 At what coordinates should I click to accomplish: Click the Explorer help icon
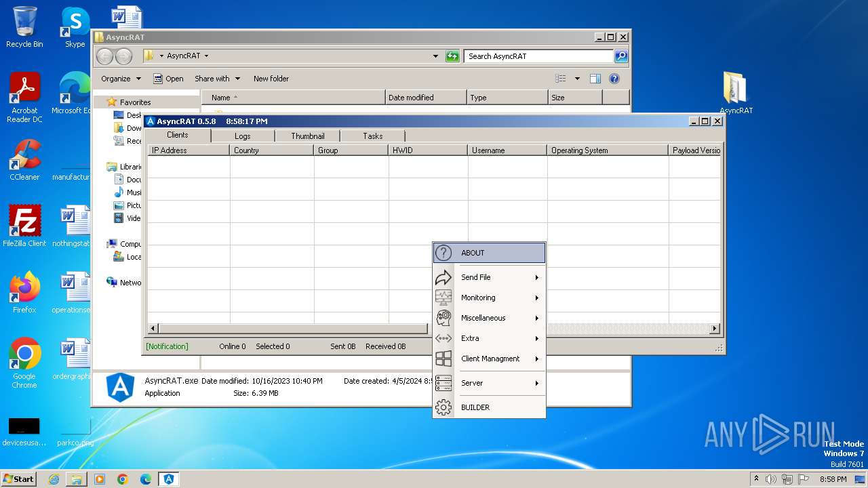[614, 79]
